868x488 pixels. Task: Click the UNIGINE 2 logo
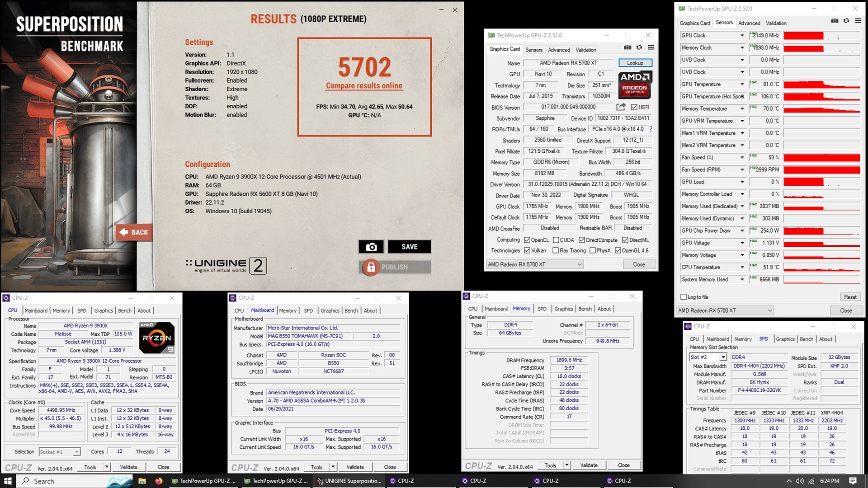click(x=226, y=266)
